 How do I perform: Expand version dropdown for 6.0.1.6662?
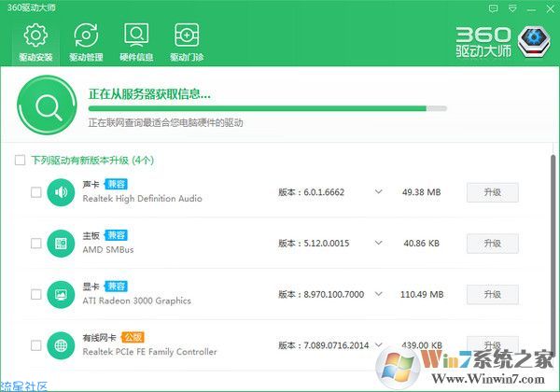pyautogui.click(x=379, y=192)
